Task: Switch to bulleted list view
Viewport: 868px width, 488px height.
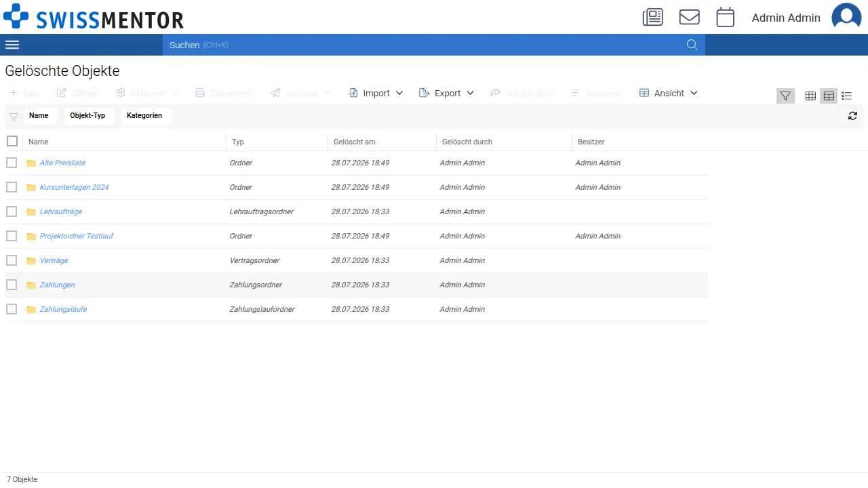Action: click(x=847, y=96)
